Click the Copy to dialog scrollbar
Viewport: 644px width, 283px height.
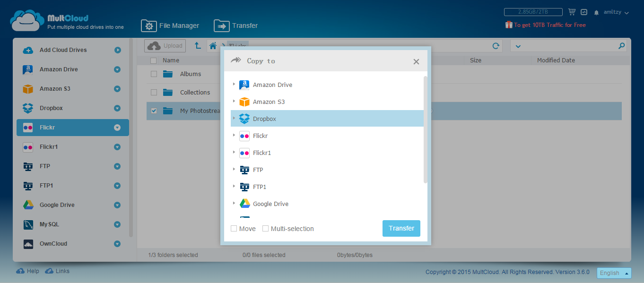point(426,129)
